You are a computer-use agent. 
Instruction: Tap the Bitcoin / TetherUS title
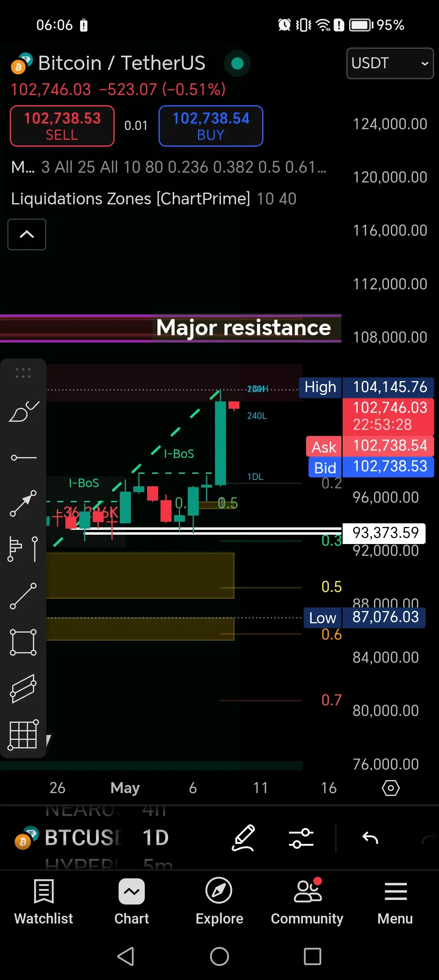(x=122, y=63)
